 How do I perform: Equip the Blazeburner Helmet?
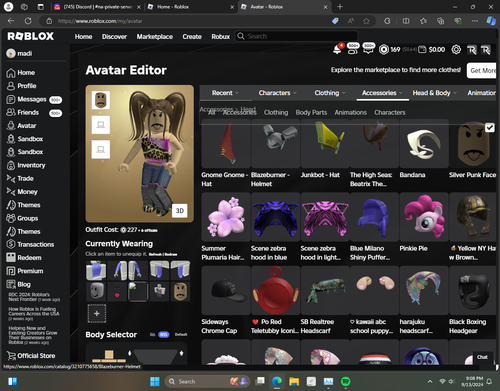[275, 144]
